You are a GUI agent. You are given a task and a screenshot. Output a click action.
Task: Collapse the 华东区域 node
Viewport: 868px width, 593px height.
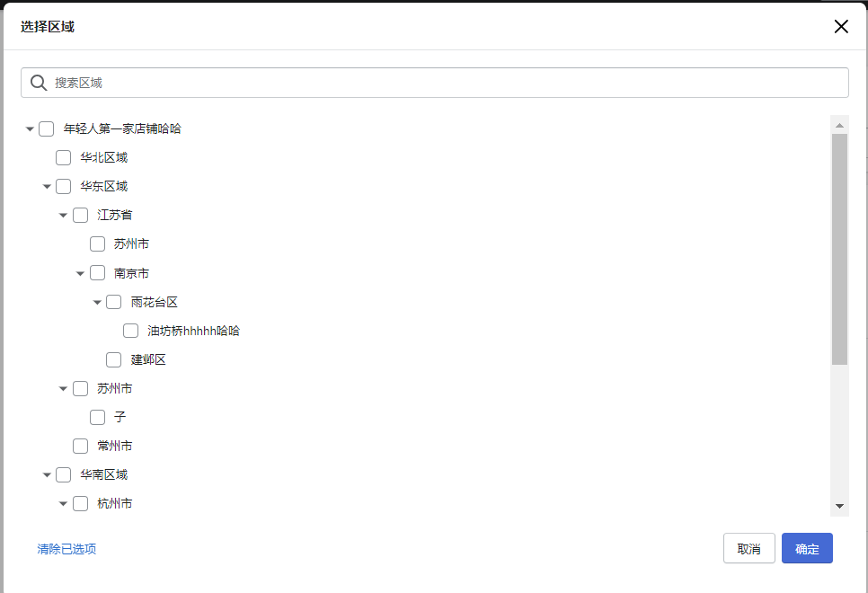pyautogui.click(x=47, y=187)
